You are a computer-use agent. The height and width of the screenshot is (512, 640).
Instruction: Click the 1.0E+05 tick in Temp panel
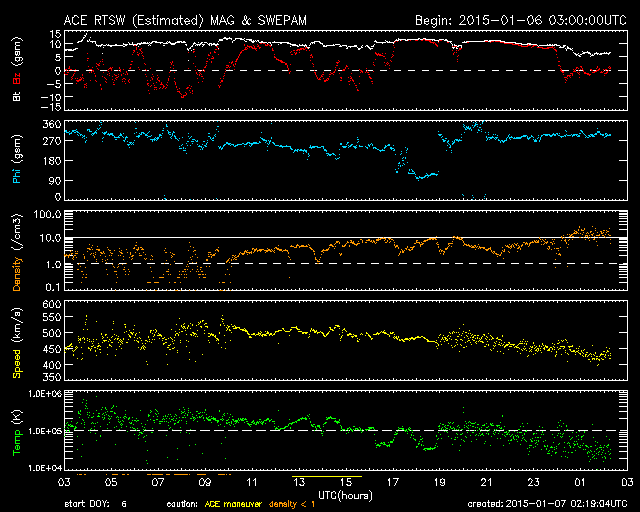pos(44,431)
